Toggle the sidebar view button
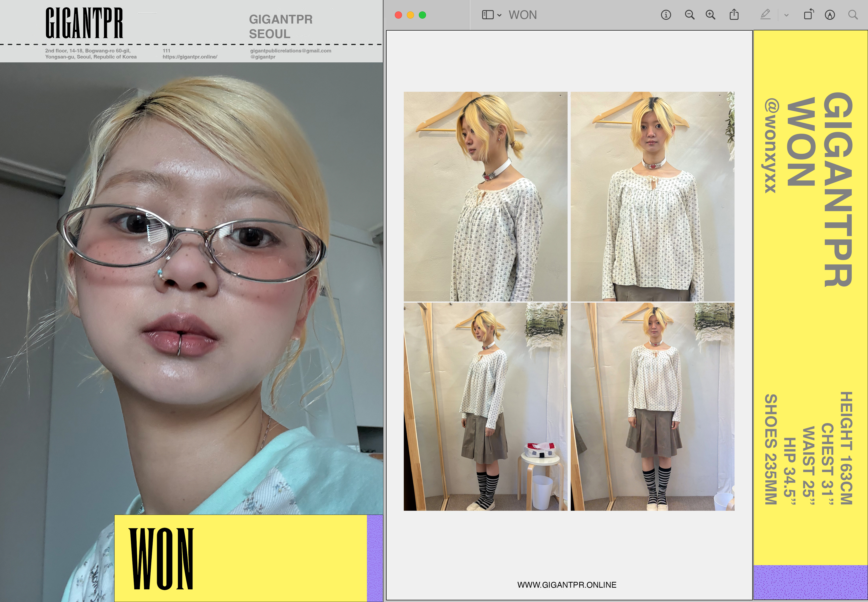Image resolution: width=868 pixels, height=602 pixels. [488, 15]
